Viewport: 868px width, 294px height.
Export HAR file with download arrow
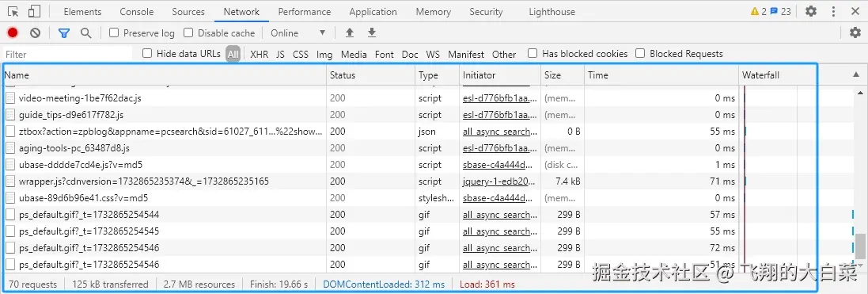(x=372, y=32)
